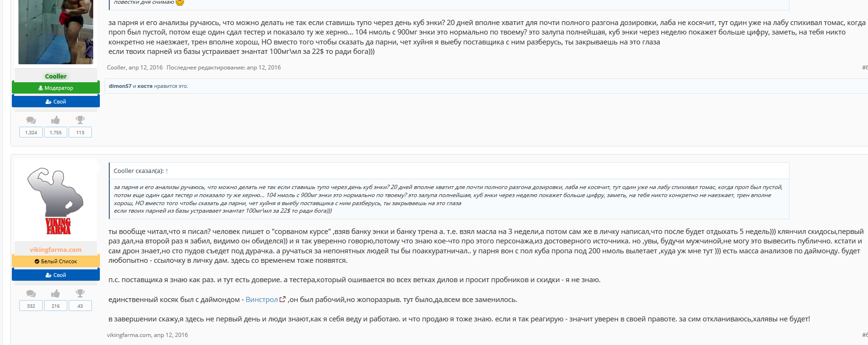
Task: Click thumbs-up likes icon under Cooller
Action: pyautogui.click(x=55, y=120)
